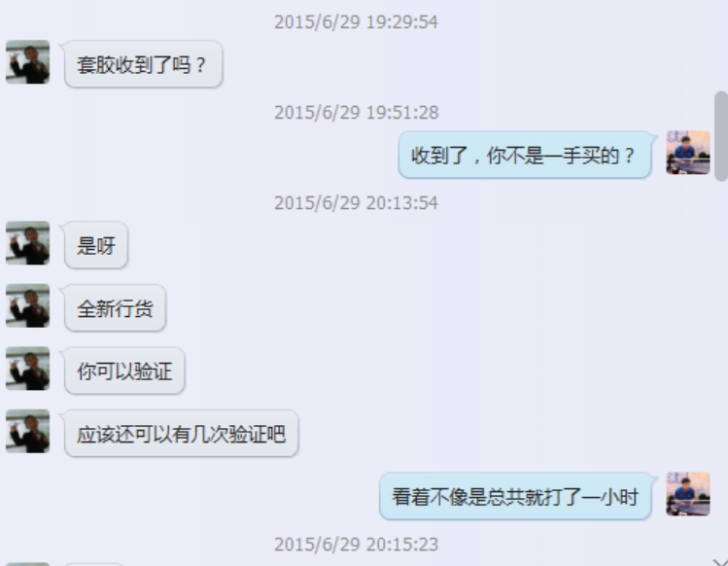Select the 套胶收到了吗？ message bubble
This screenshot has width=728, height=566.
[x=144, y=64]
